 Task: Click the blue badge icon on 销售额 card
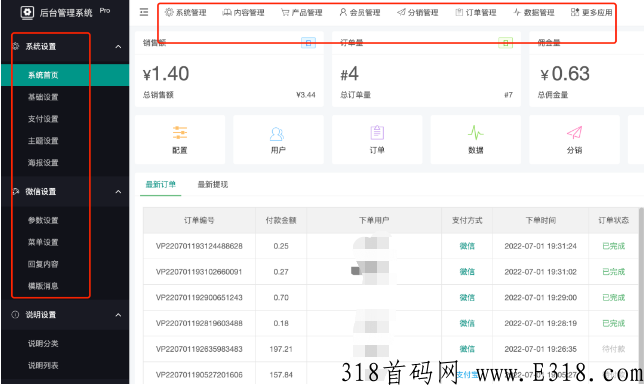308,42
